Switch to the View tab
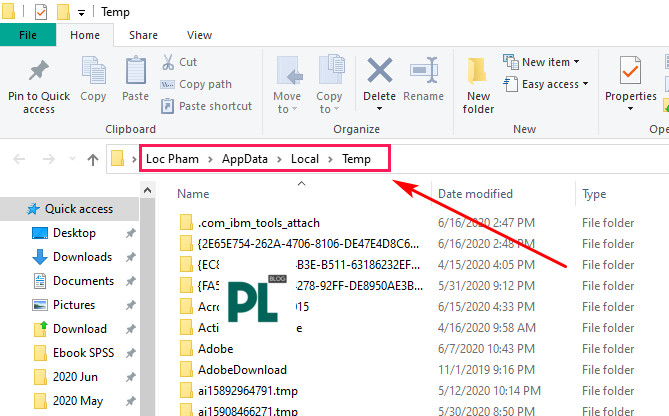669x416 pixels. pos(199,35)
